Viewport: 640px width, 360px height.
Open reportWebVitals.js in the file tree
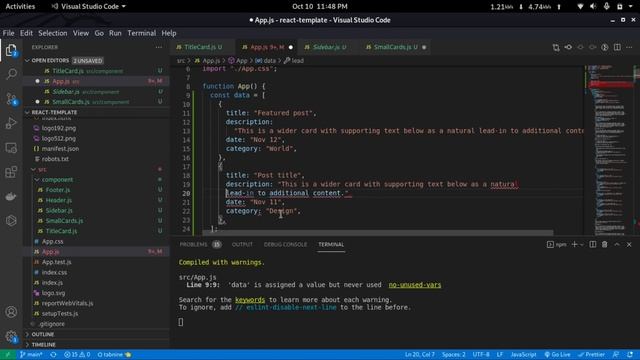[x=67, y=303]
